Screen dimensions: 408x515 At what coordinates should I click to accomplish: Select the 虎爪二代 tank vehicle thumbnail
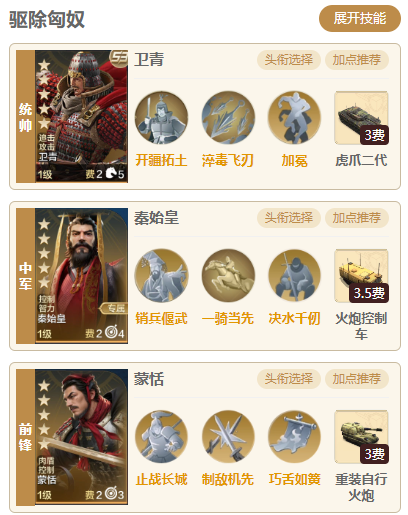click(361, 118)
